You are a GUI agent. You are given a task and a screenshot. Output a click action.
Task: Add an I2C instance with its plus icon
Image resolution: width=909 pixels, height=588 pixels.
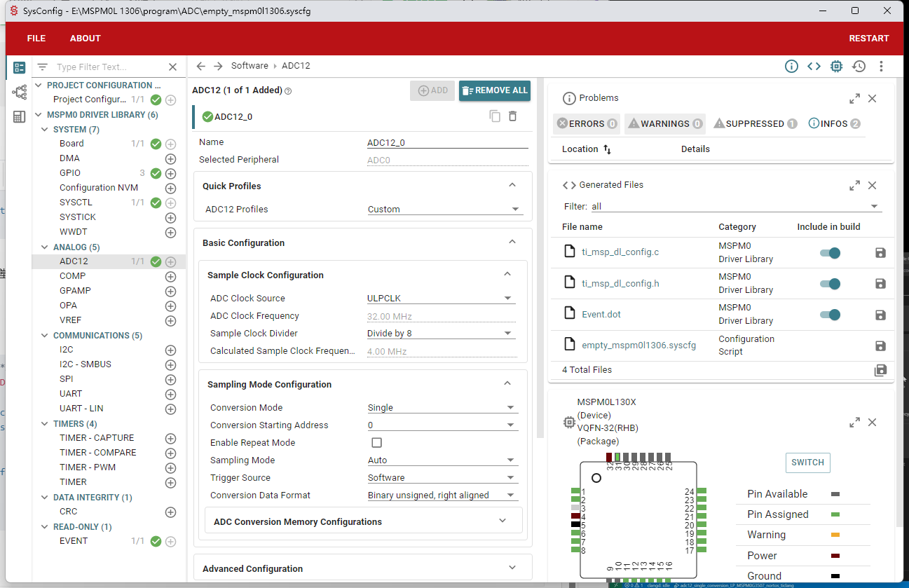[170, 350]
